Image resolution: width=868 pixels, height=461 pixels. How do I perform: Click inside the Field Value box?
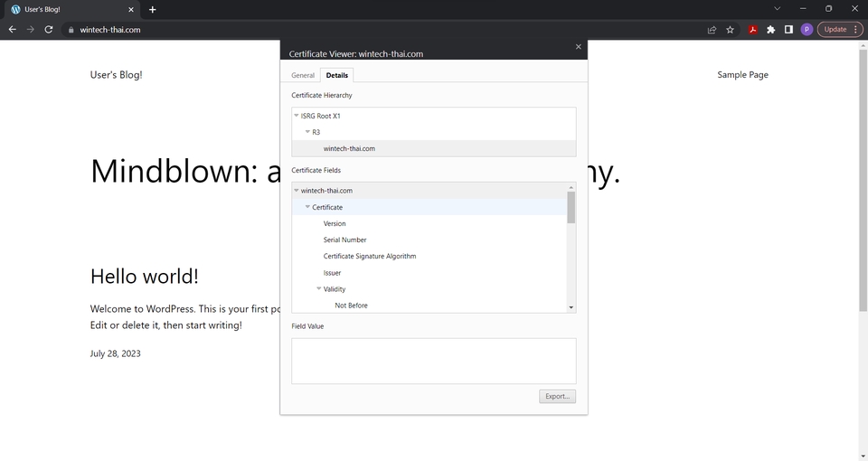433,361
